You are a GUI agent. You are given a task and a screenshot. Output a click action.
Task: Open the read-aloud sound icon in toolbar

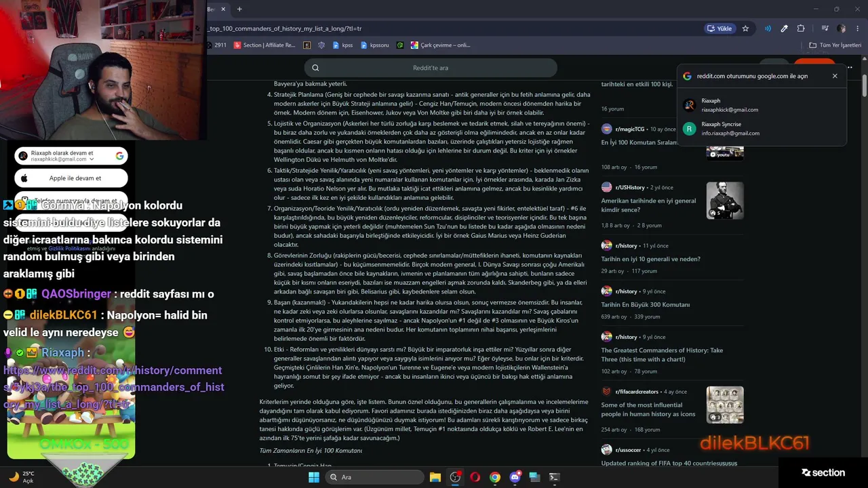point(768,28)
